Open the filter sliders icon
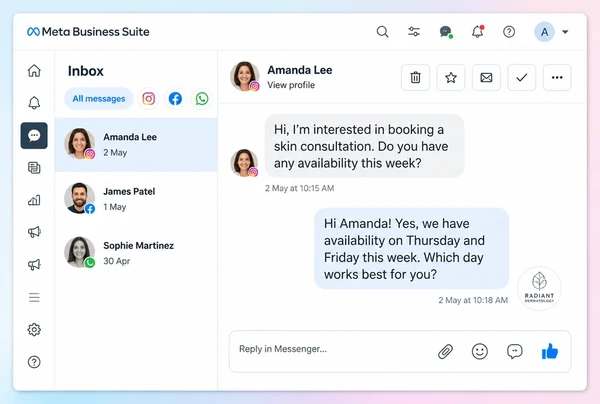This screenshot has width=600, height=404. tap(414, 32)
